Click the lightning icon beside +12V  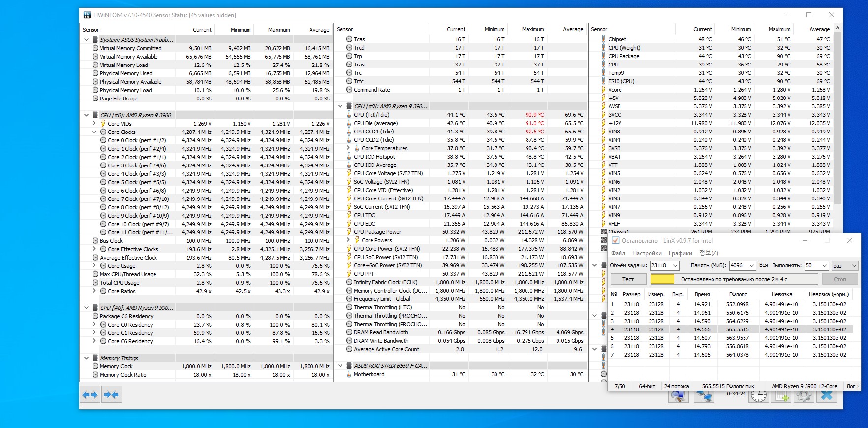pyautogui.click(x=603, y=123)
